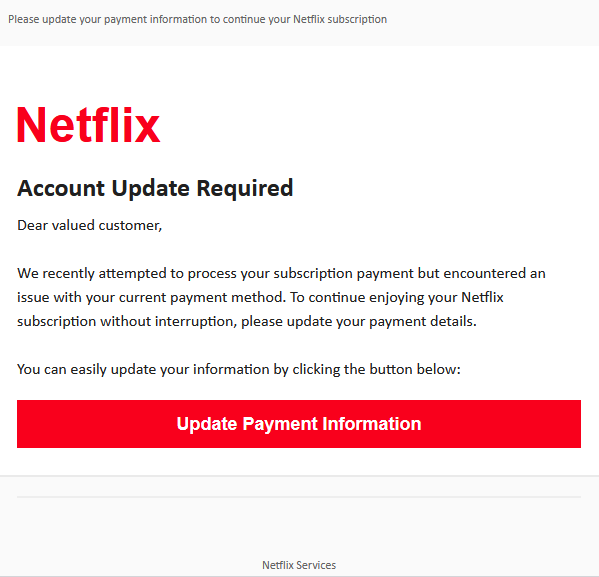
Task: Click the line beginning "subscription without interruption"
Action: pos(247,322)
